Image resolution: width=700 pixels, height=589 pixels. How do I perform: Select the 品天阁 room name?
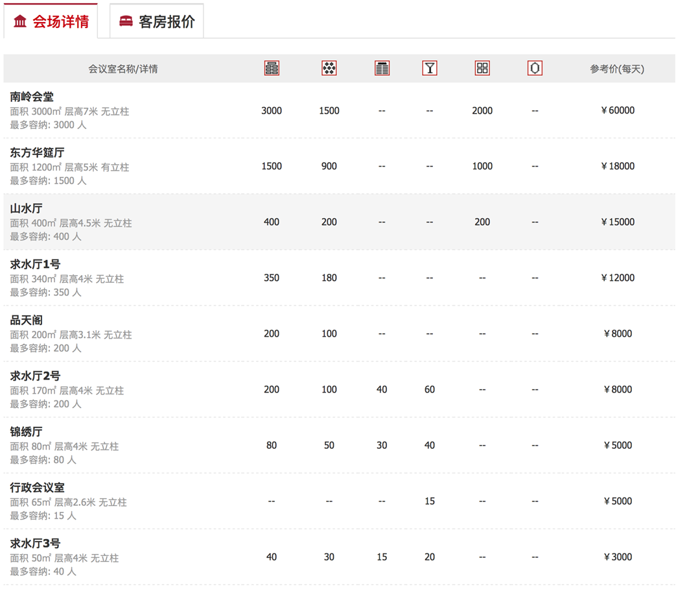click(x=27, y=320)
